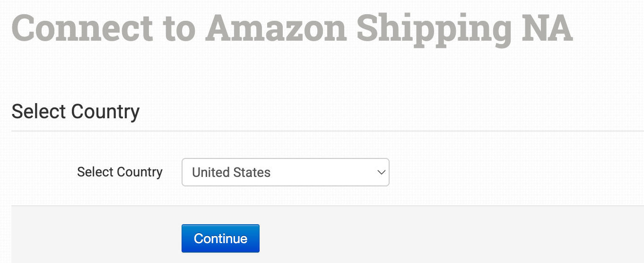Image resolution: width=644 pixels, height=263 pixels.
Task: Submit country selection with Continue
Action: (x=220, y=238)
